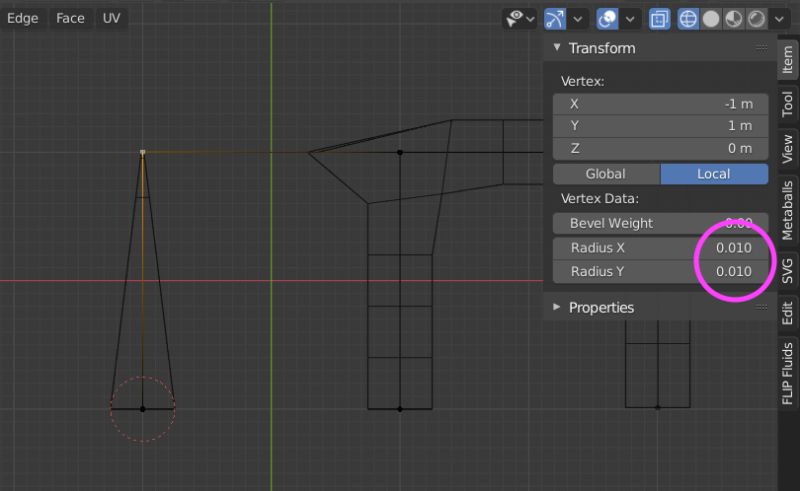Select Solid viewport shading
The height and width of the screenshot is (491, 800).
tap(711, 19)
